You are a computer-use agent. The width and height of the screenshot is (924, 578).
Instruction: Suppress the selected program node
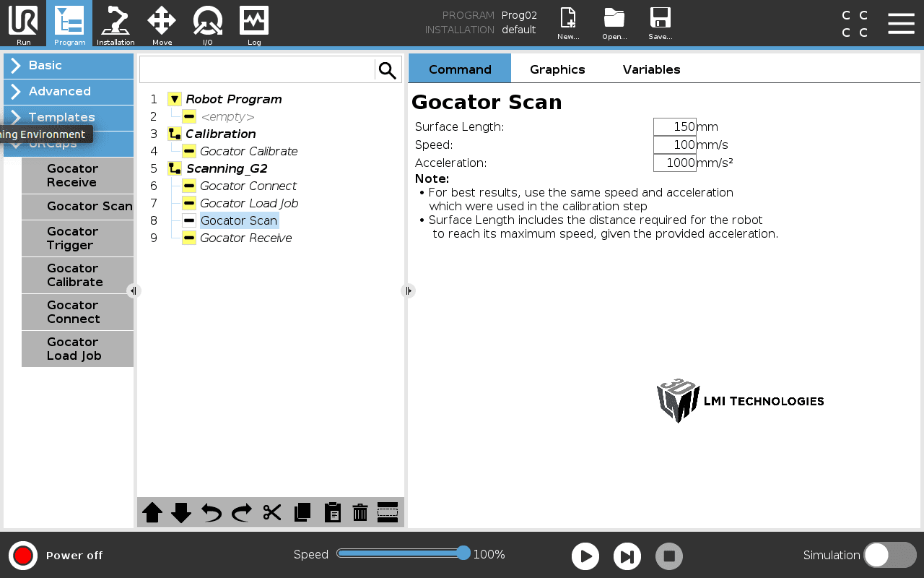pos(388,512)
